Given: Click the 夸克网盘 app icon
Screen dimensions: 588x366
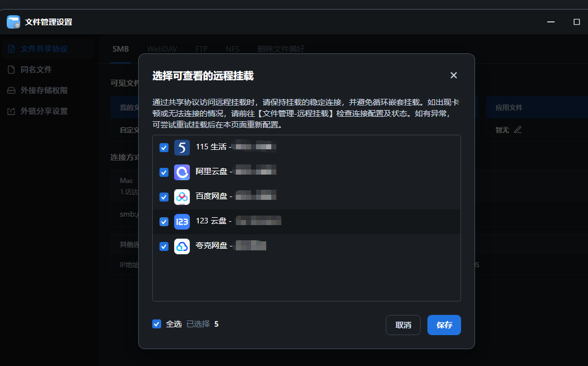Looking at the screenshot, I should coord(182,246).
